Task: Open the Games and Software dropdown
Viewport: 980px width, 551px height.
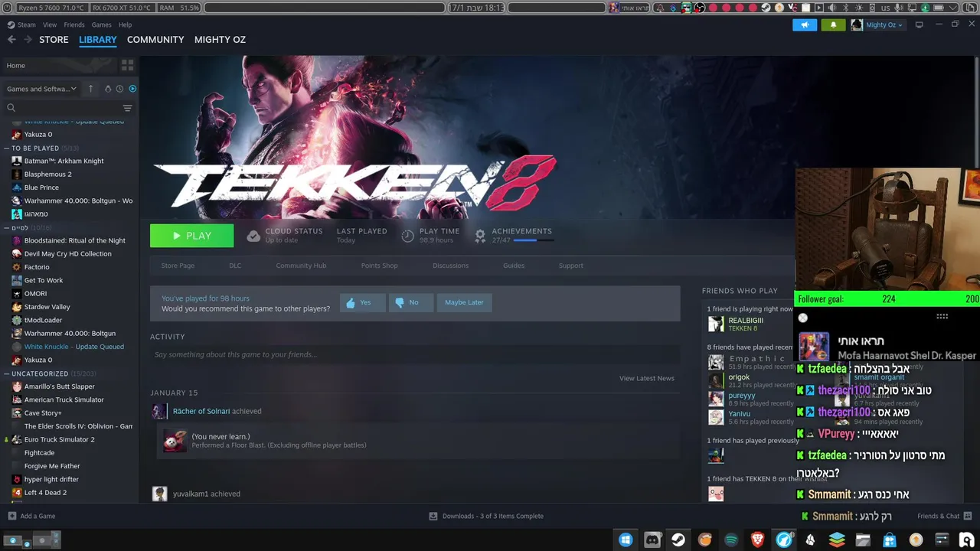Action: 41,89
